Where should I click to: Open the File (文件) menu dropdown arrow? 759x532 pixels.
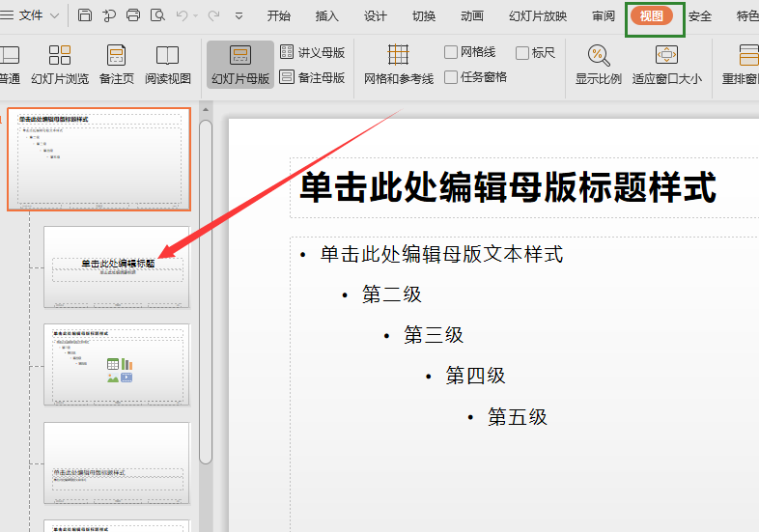click(54, 15)
